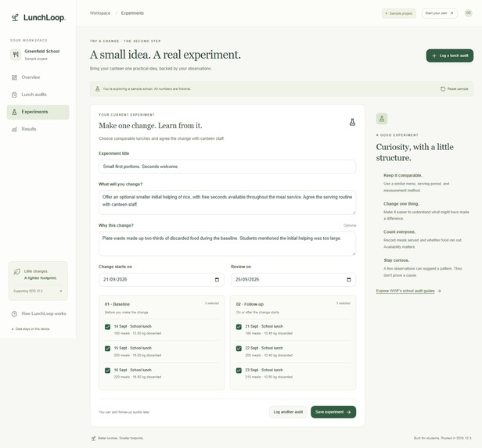Click the Reset sample circular arrow icon

coord(443,89)
